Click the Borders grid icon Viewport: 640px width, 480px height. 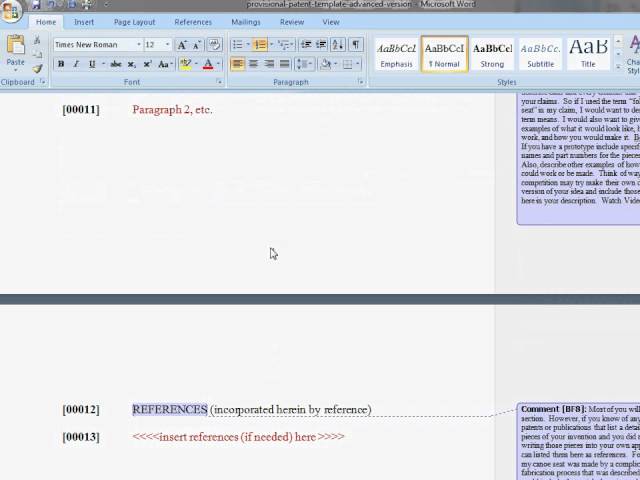tap(348, 64)
